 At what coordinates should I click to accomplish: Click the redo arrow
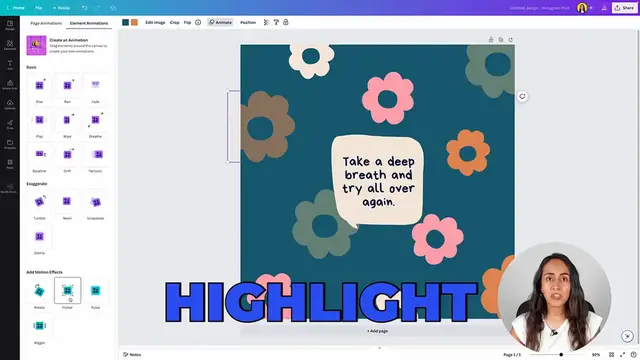(98, 8)
